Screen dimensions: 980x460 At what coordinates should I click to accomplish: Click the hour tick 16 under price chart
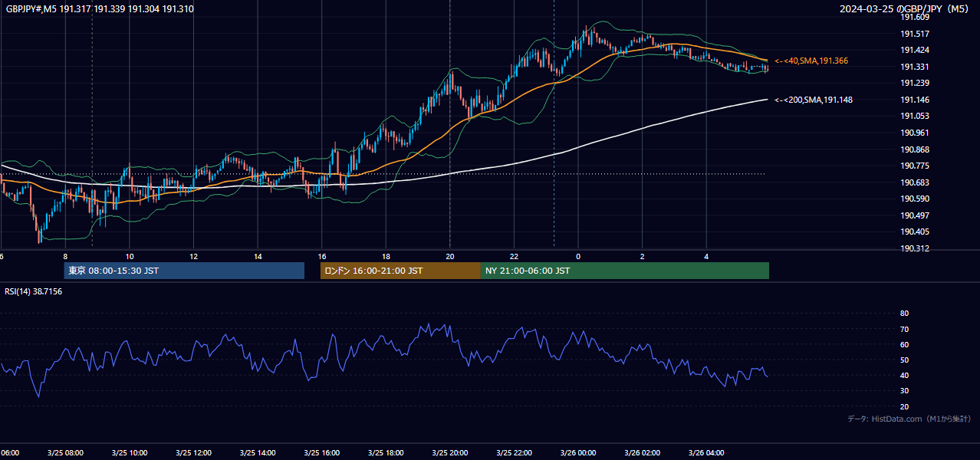(x=322, y=256)
